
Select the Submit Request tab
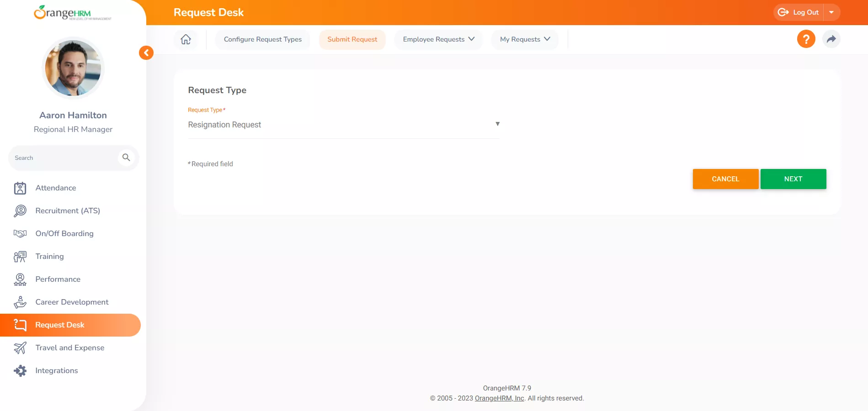point(352,39)
